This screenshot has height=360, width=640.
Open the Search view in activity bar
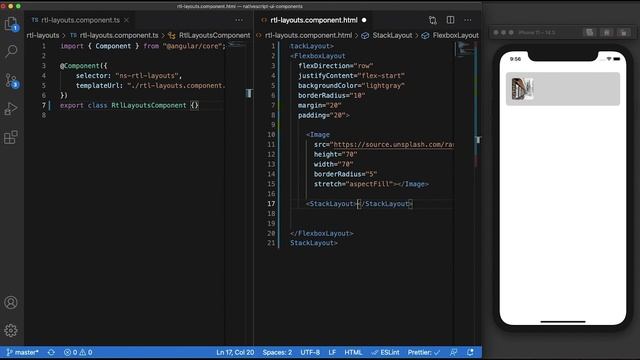[x=11, y=51]
